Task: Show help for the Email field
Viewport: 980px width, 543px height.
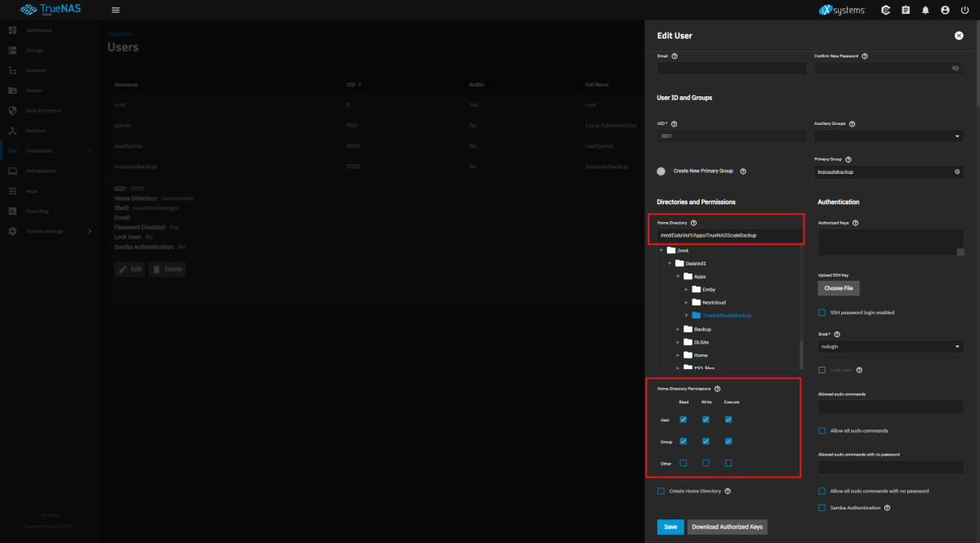Action: (x=675, y=56)
